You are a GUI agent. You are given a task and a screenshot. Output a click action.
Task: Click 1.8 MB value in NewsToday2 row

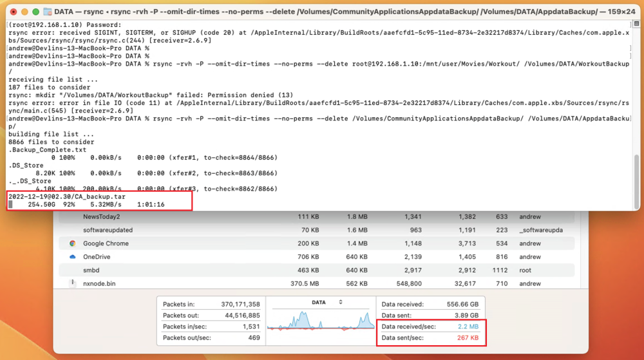pyautogui.click(x=357, y=217)
